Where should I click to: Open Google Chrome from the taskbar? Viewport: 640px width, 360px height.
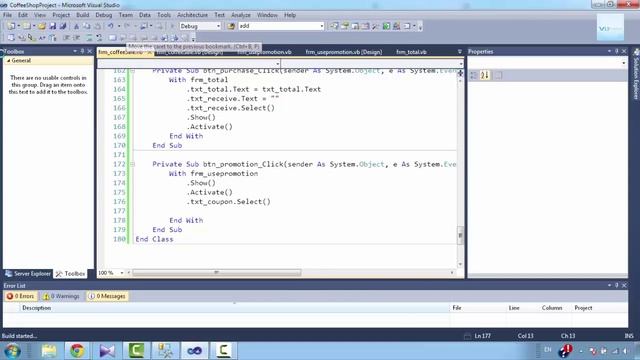[77, 350]
